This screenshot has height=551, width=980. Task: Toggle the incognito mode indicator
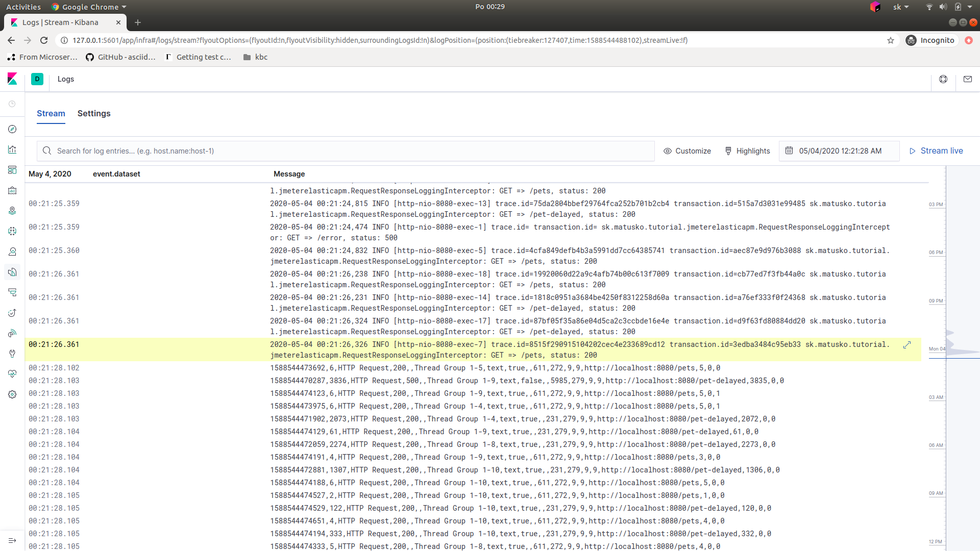coord(932,40)
